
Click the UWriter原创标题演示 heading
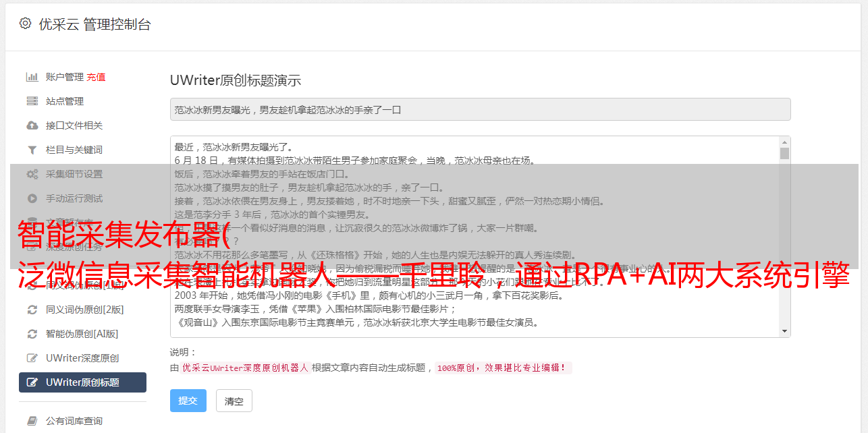pos(236,80)
